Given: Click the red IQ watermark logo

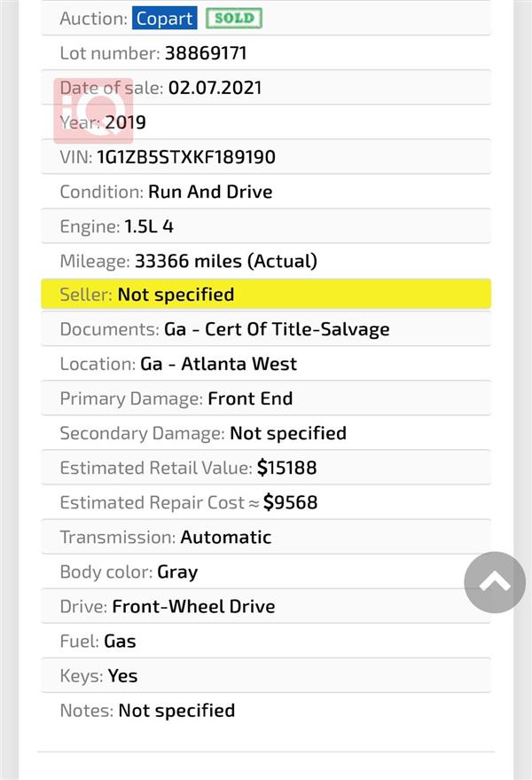Looking at the screenshot, I should (93, 110).
